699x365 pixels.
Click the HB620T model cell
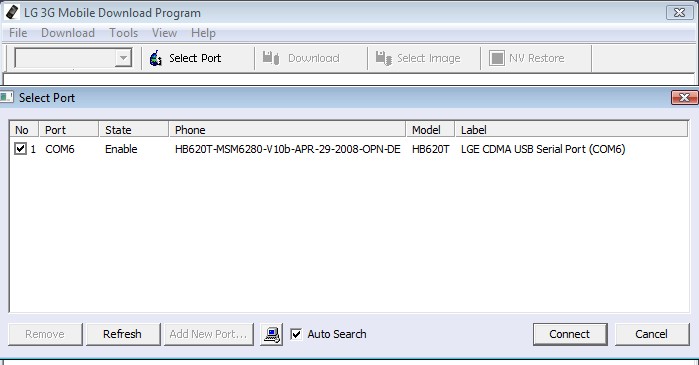(x=431, y=149)
